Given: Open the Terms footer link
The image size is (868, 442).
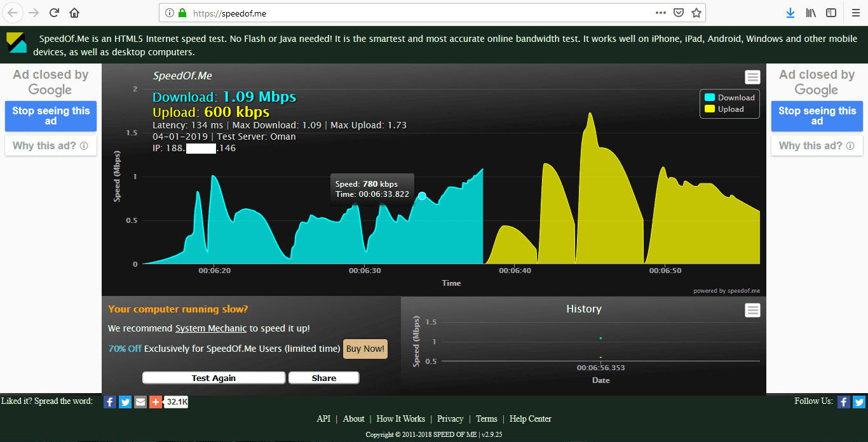Looking at the screenshot, I should 486,419.
